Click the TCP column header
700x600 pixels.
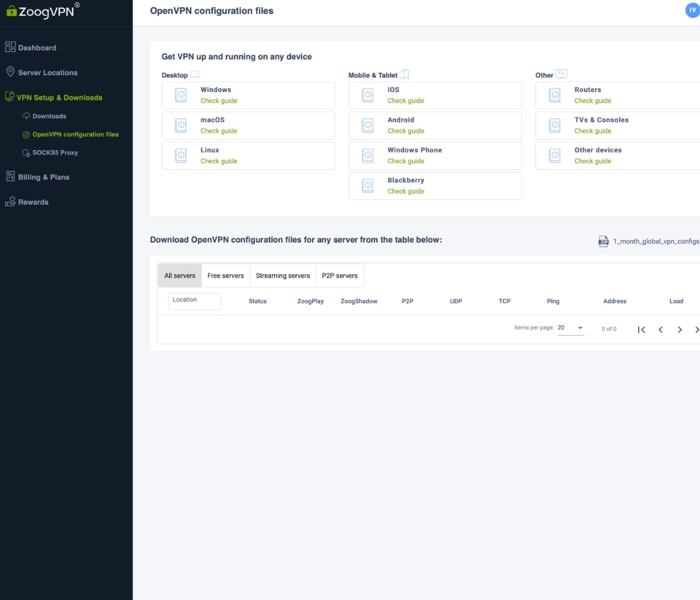click(505, 301)
